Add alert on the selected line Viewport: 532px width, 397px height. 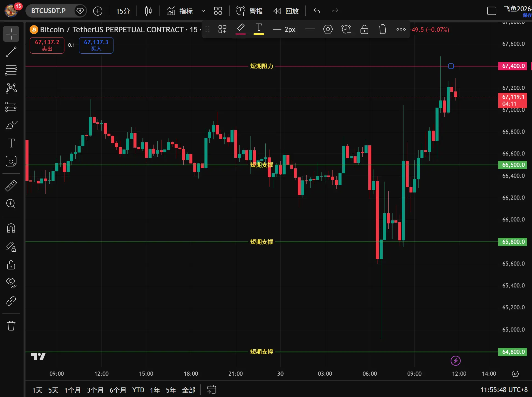(x=346, y=29)
